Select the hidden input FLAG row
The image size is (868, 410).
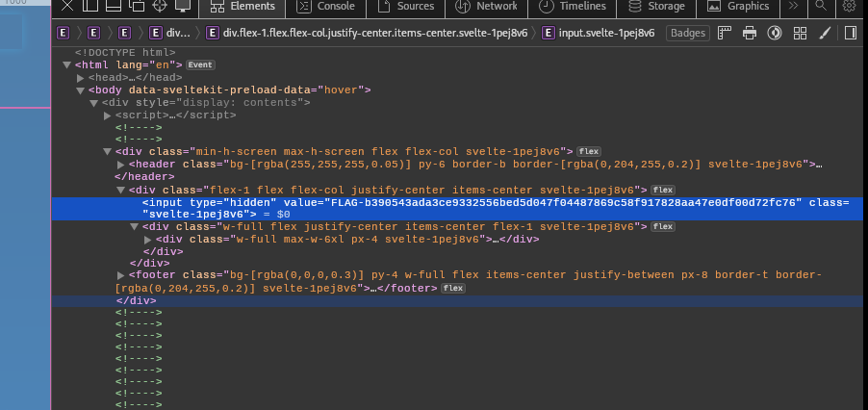click(457, 209)
